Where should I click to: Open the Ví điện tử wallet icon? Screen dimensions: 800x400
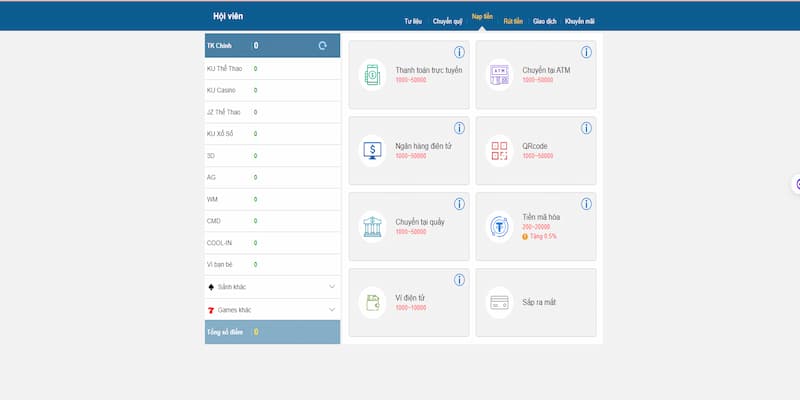(373, 301)
